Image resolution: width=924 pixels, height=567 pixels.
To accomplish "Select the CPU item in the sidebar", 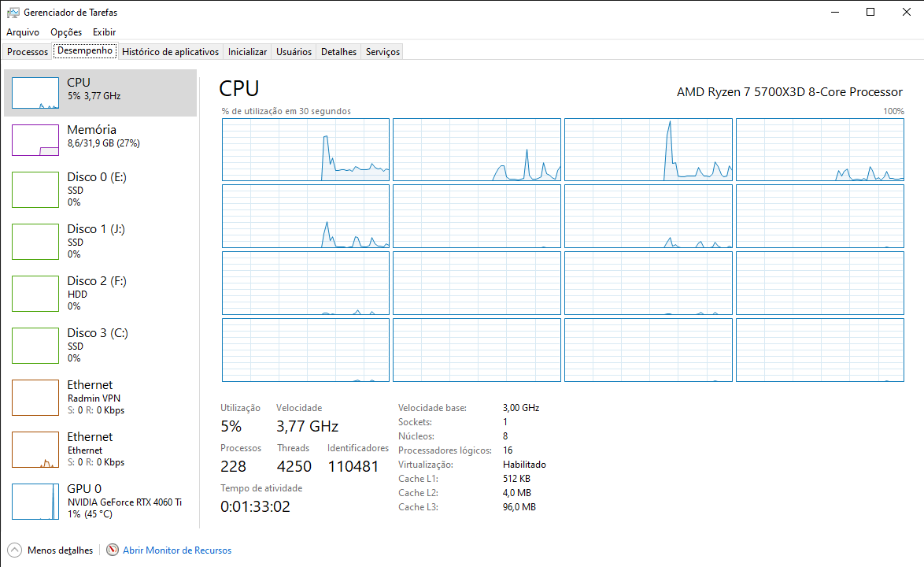I will tap(100, 93).
